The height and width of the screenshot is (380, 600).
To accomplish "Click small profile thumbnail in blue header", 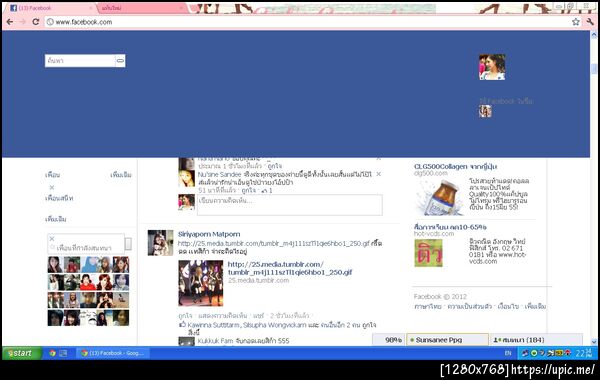I will [x=485, y=111].
